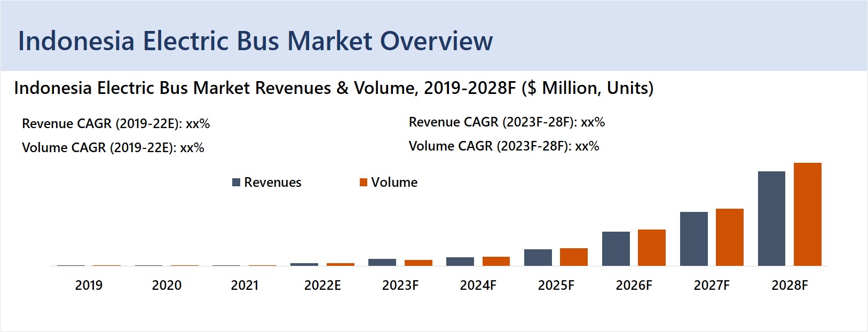This screenshot has width=868, height=332.
Task: Select the 2024F Volume bar
Action: click(496, 261)
